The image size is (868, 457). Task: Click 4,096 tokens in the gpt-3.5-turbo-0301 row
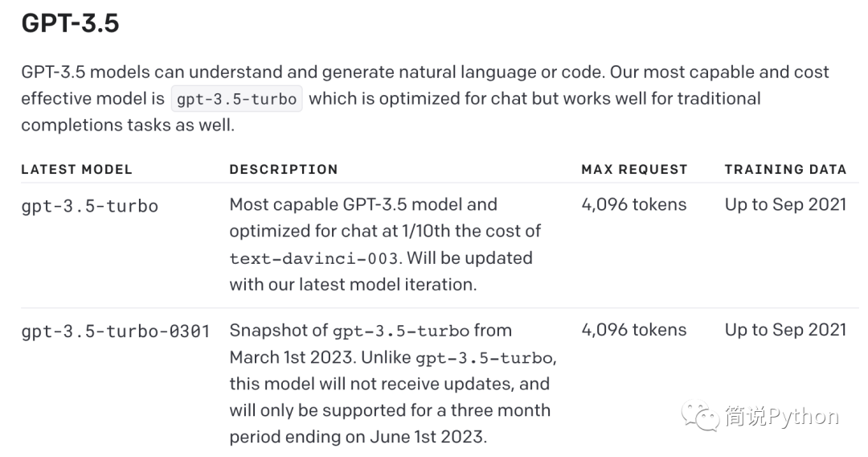coord(634,330)
